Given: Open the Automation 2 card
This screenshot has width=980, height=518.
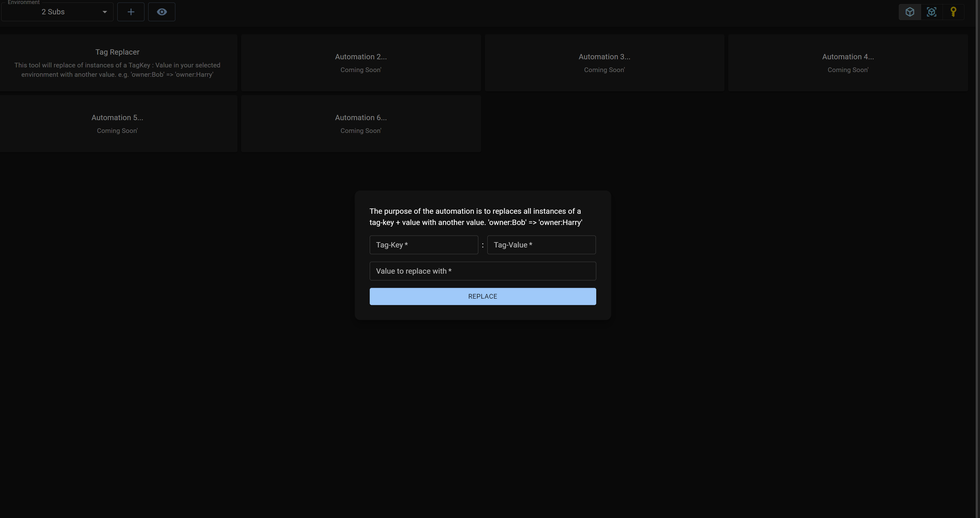Looking at the screenshot, I should (361, 63).
